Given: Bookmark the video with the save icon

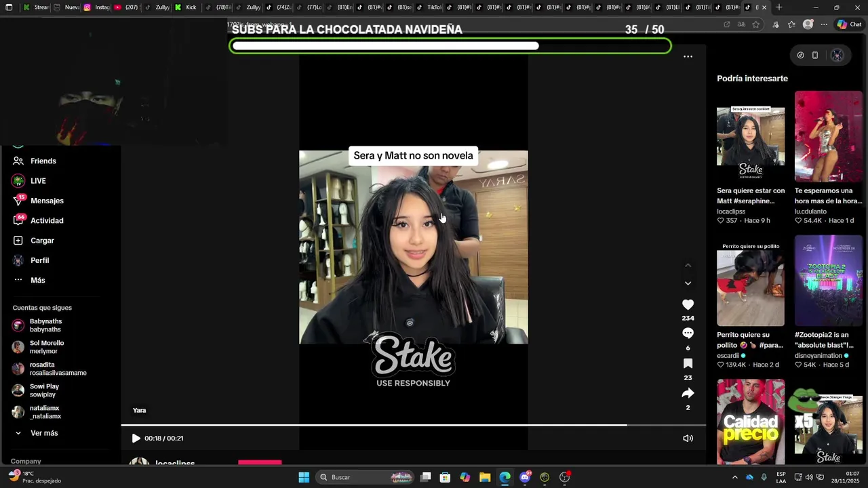Looking at the screenshot, I should tap(688, 364).
